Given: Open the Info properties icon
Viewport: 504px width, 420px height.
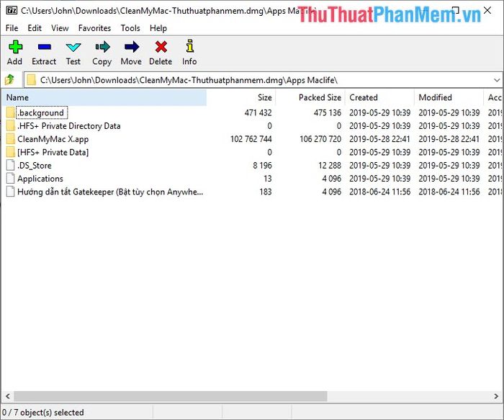Looking at the screenshot, I should point(189,48).
